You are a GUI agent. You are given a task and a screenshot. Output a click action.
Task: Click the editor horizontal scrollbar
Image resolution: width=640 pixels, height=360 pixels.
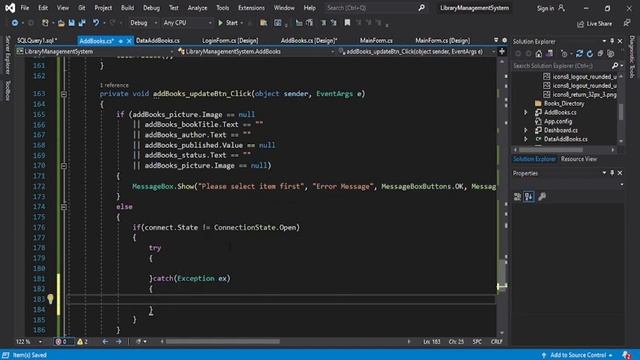[223, 342]
